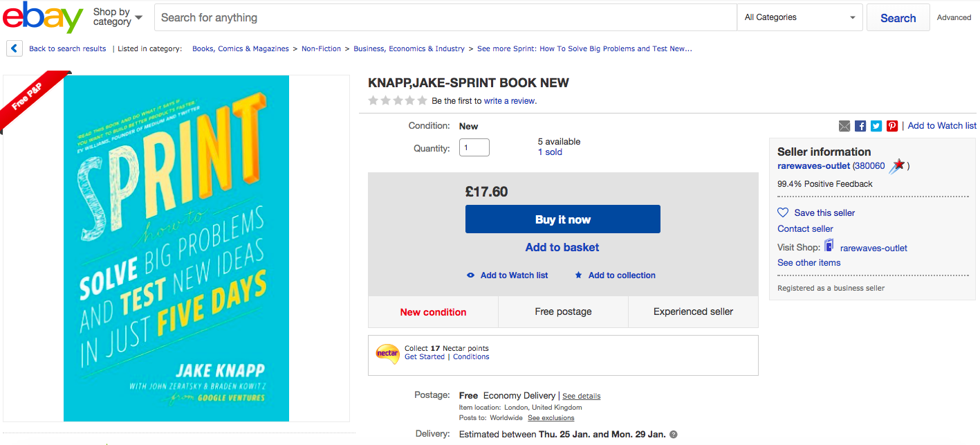980x445 pixels.
Task: Click Add to Watch list below price
Action: point(514,275)
